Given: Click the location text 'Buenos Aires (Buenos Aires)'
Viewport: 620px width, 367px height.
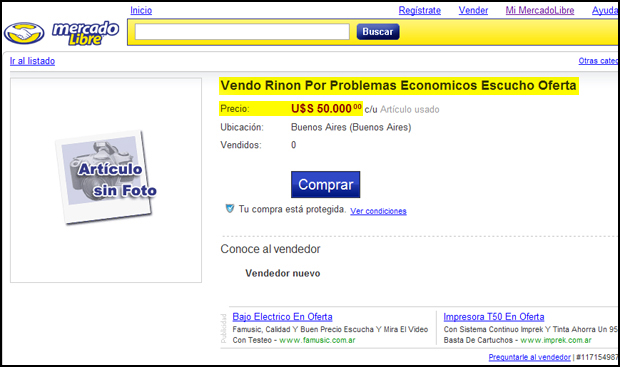Looking at the screenshot, I should pyautogui.click(x=351, y=127).
